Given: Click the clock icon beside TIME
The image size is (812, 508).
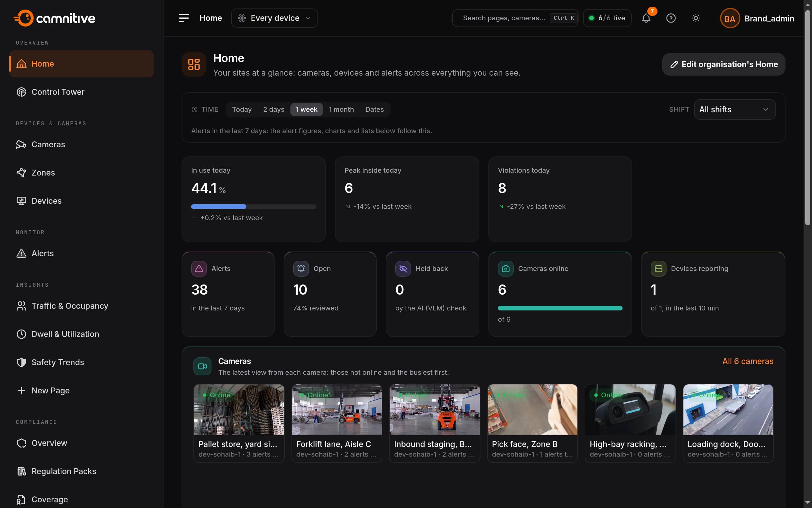Looking at the screenshot, I should point(194,110).
